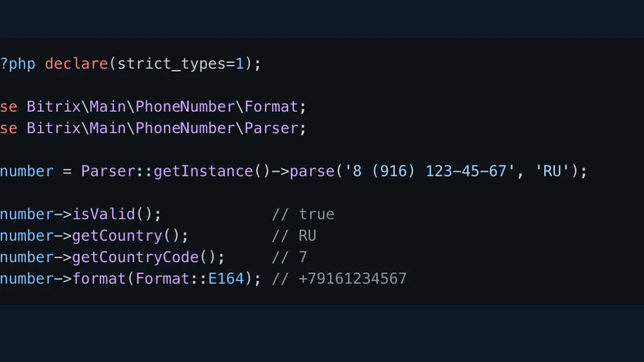
Task: Click the number variable assignment line start
Action: coord(27,172)
